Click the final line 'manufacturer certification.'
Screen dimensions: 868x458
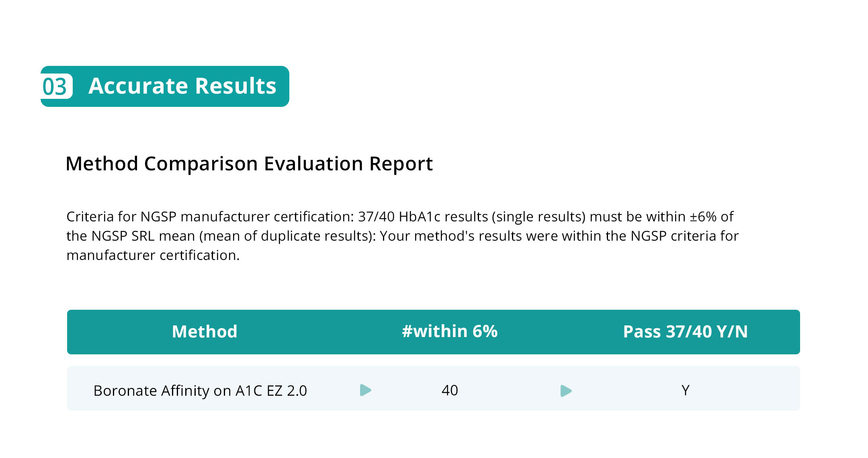153,256
